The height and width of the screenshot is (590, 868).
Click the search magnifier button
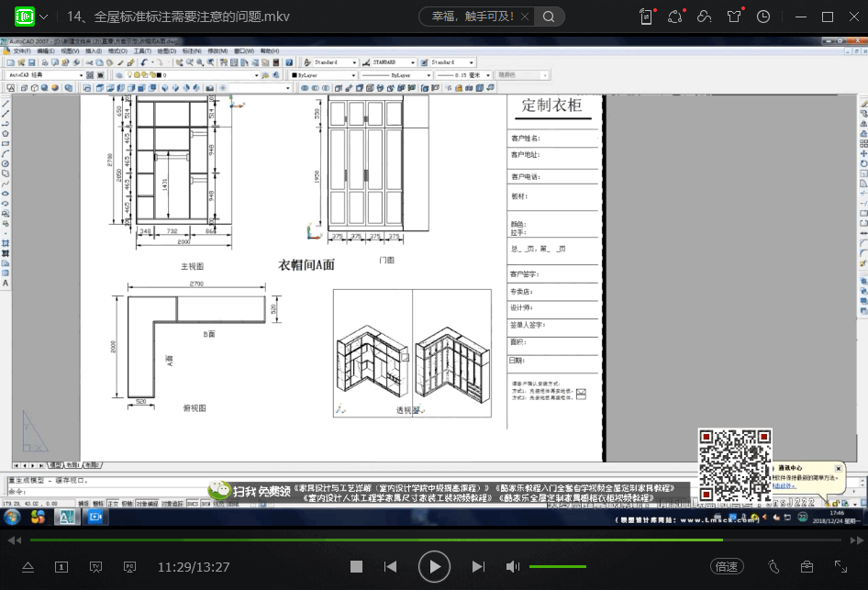[x=549, y=17]
